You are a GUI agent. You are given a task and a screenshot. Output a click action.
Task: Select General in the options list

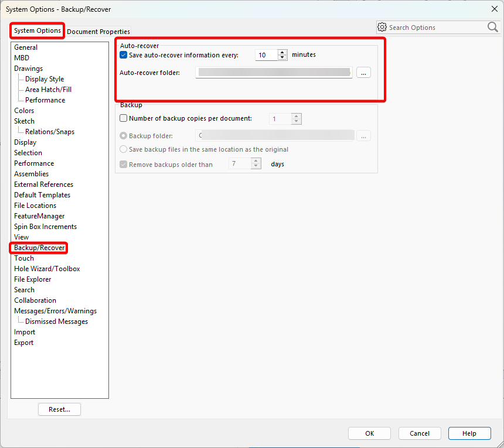pos(26,47)
